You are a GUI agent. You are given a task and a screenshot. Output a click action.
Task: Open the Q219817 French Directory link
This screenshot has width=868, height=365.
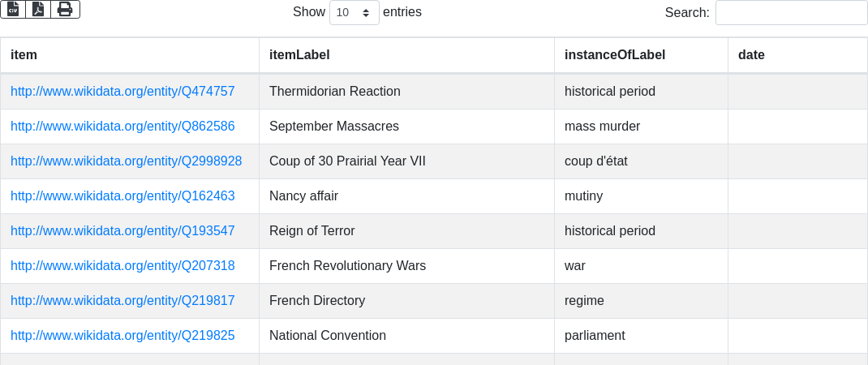point(122,300)
